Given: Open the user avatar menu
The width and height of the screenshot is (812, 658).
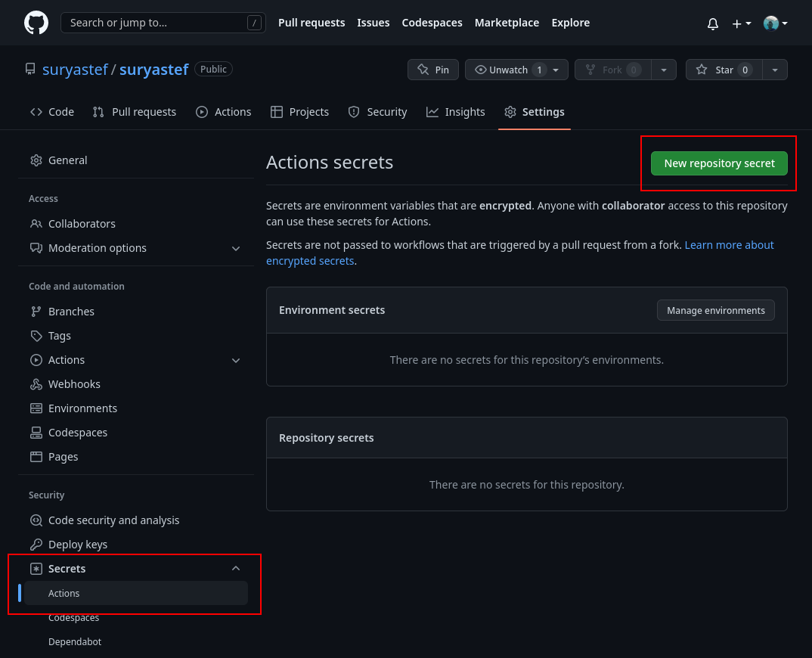Looking at the screenshot, I should [x=775, y=23].
